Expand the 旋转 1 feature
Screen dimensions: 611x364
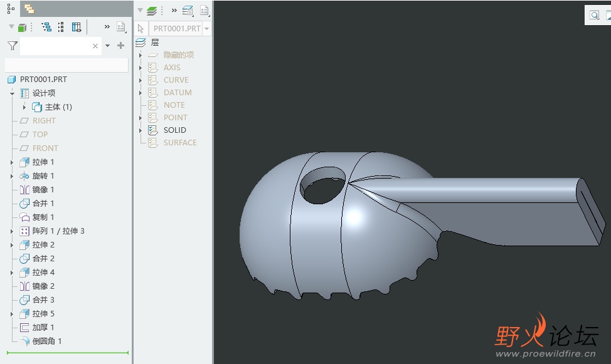(x=12, y=176)
